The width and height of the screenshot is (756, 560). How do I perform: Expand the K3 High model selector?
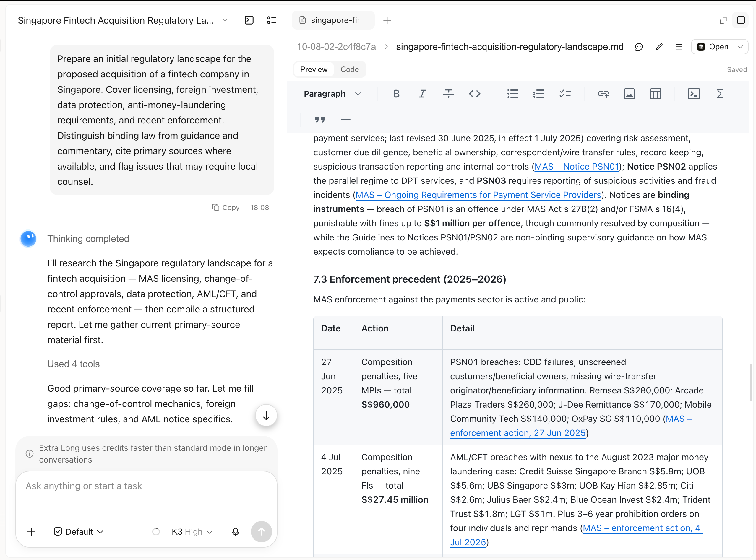click(192, 532)
